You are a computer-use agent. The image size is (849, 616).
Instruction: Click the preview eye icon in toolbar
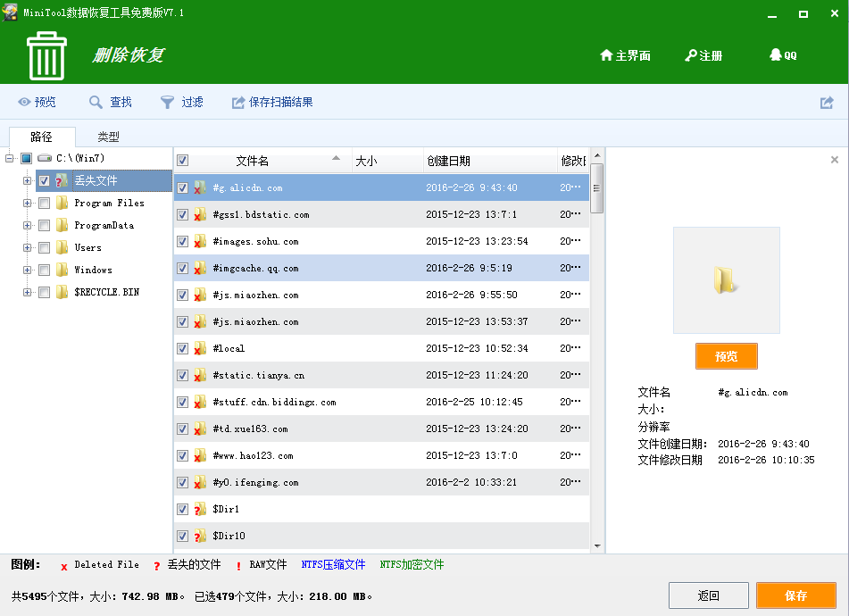click(24, 102)
